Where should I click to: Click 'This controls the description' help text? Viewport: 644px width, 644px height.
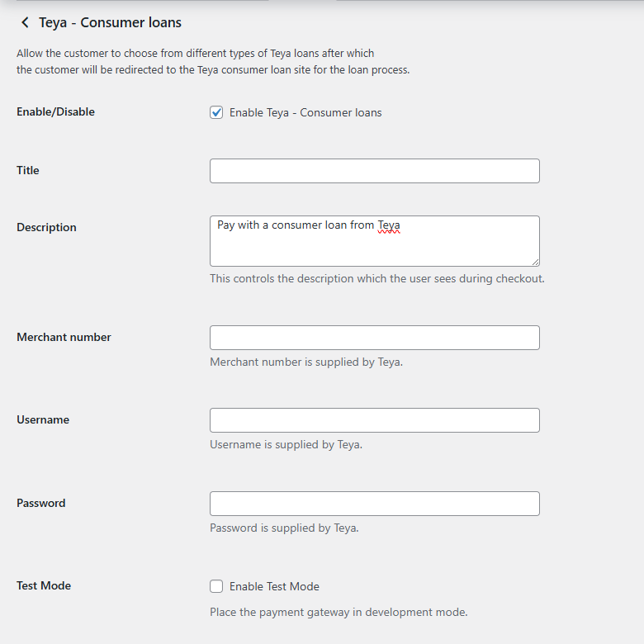tap(377, 278)
